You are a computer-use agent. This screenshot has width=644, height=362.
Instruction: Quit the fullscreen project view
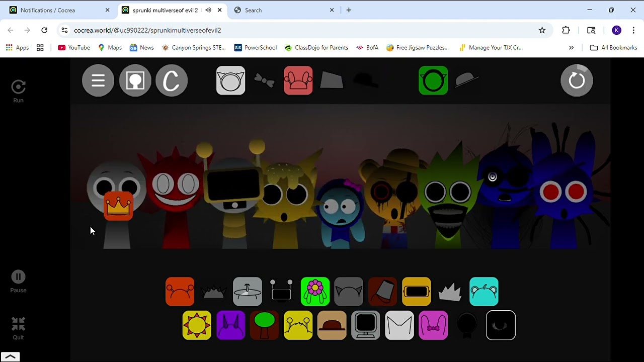pos(18,329)
